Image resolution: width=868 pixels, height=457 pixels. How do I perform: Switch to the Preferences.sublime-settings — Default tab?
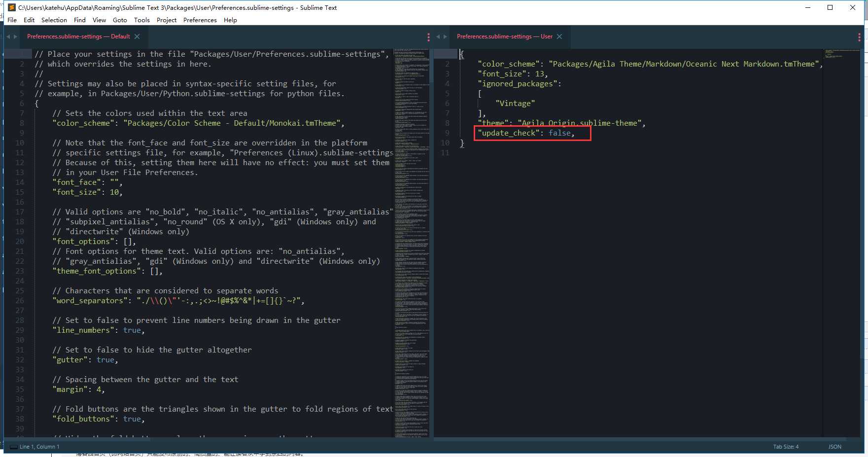pyautogui.click(x=78, y=36)
